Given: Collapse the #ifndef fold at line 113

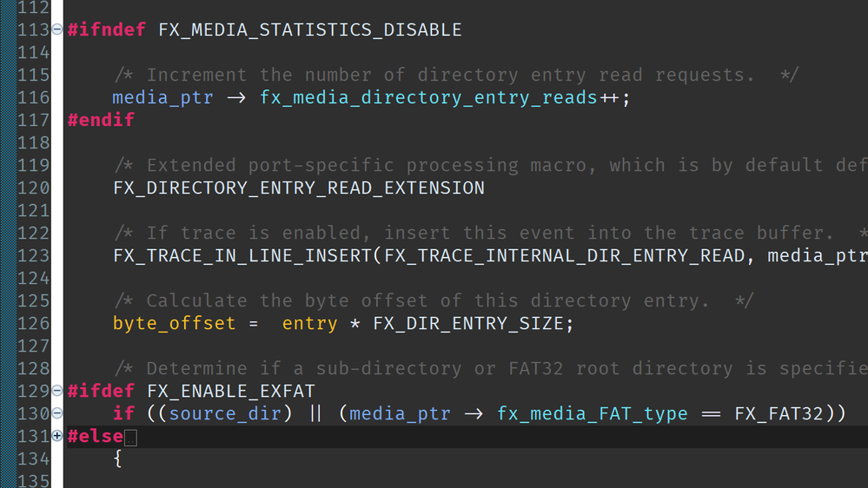Looking at the screenshot, I should coord(57,30).
